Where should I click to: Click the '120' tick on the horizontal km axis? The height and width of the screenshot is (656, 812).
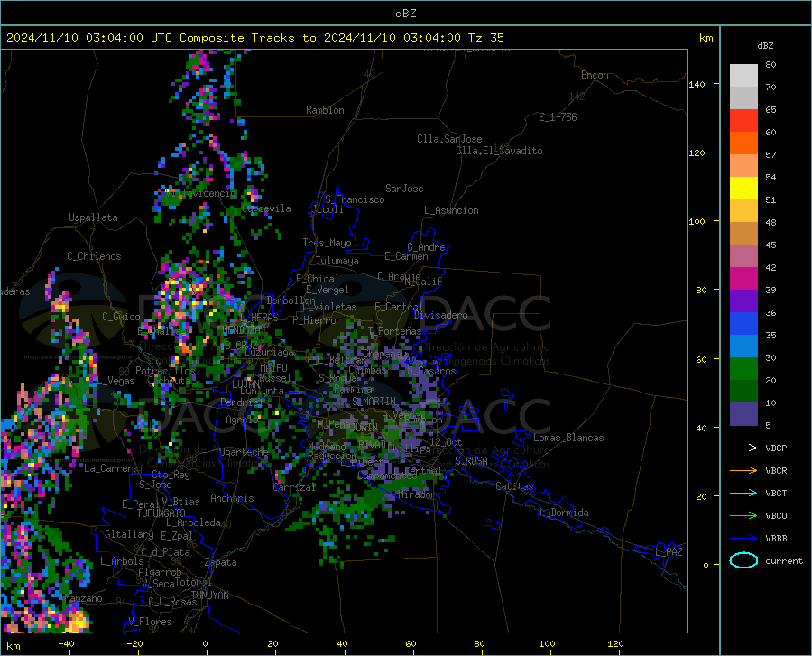[615, 644]
